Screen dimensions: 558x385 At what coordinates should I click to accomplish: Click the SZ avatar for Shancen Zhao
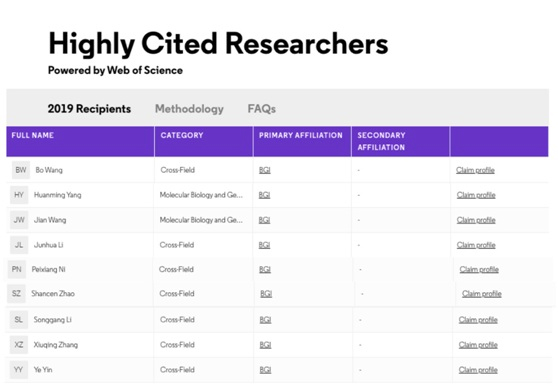pyautogui.click(x=16, y=294)
